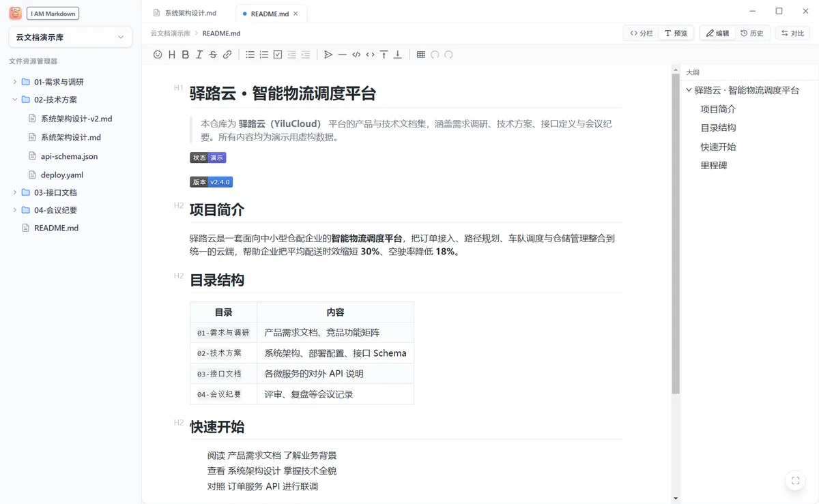This screenshot has height=504, width=819.
Task: Jump to 里程碑 in outline
Action: 714,165
